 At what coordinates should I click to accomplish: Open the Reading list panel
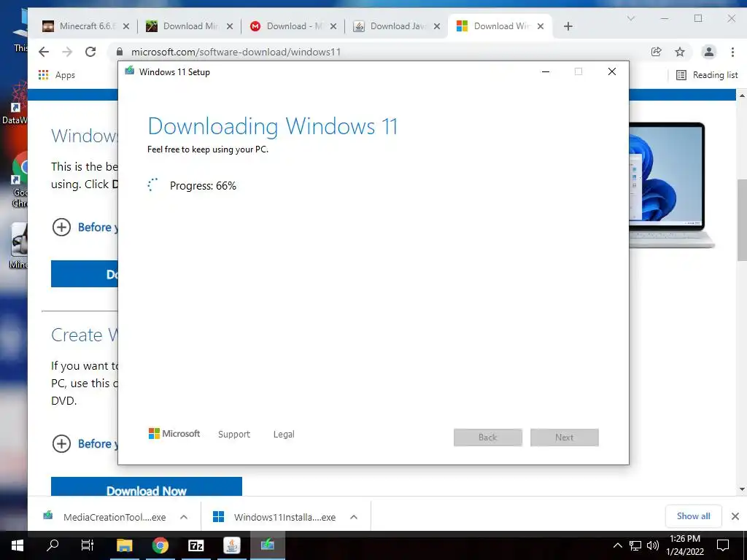click(707, 75)
